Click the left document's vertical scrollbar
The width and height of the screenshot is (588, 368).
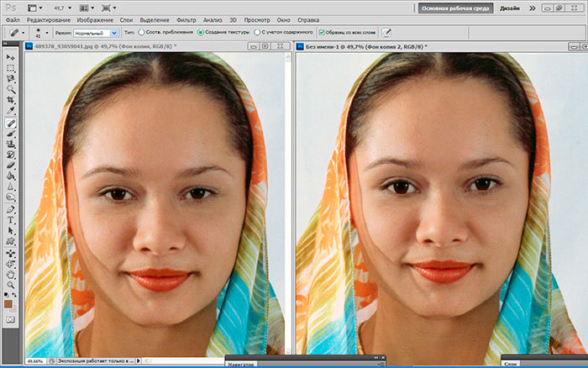(x=288, y=202)
